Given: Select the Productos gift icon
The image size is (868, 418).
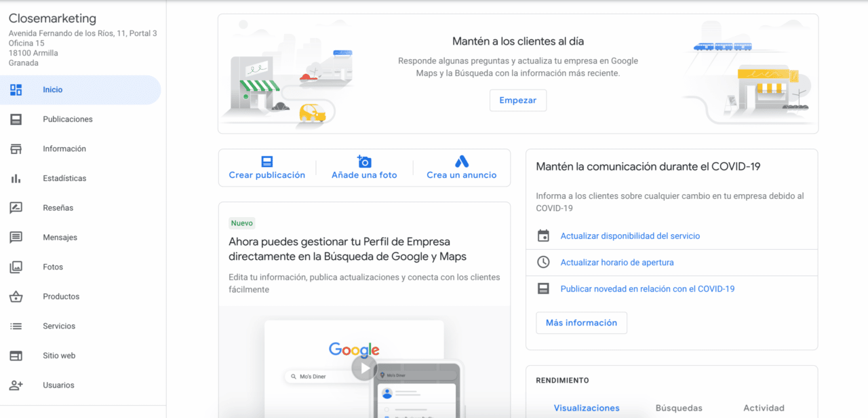Looking at the screenshot, I should tap(16, 296).
